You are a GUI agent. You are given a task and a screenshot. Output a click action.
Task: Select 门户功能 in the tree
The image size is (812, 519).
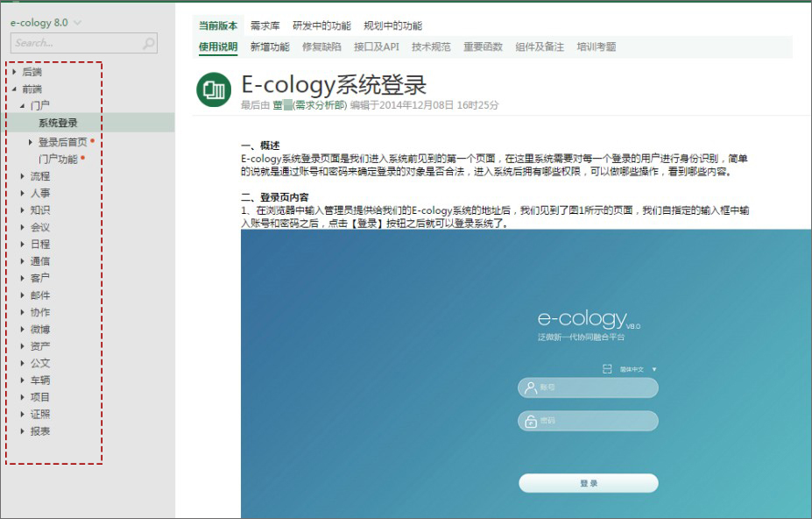coord(58,160)
